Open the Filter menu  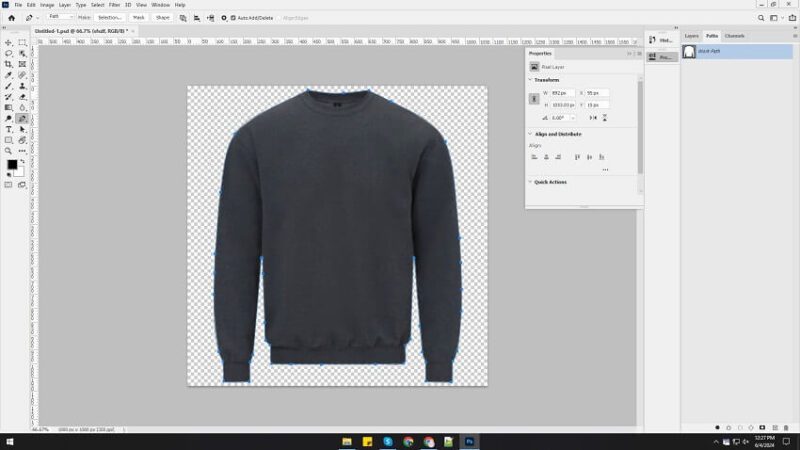point(114,5)
